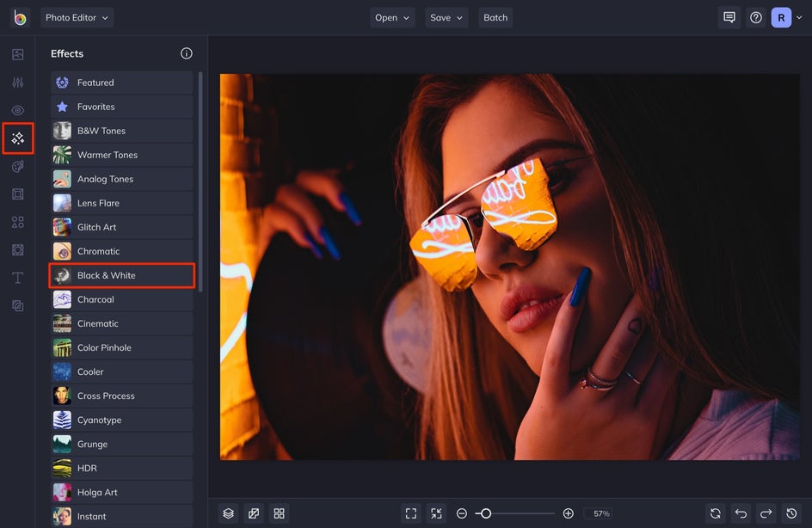
Task: Open the Analog Tones category
Action: 121,179
